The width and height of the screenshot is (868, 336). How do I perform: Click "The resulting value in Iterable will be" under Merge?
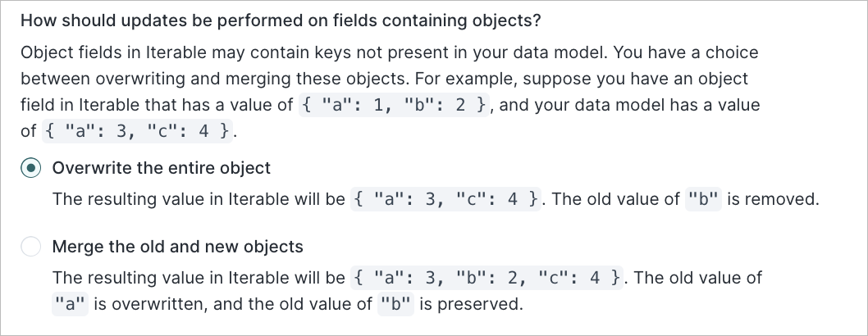pos(199,278)
